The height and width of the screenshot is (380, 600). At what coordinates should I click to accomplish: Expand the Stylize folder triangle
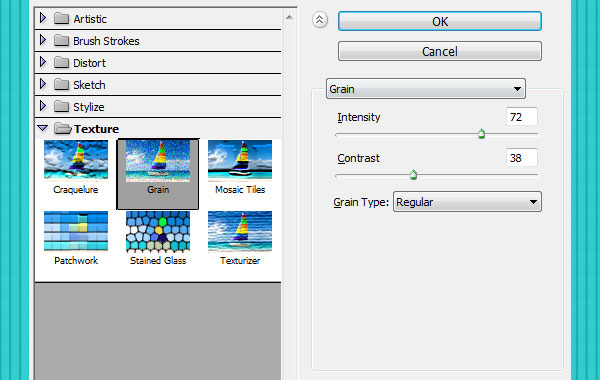pyautogui.click(x=43, y=106)
